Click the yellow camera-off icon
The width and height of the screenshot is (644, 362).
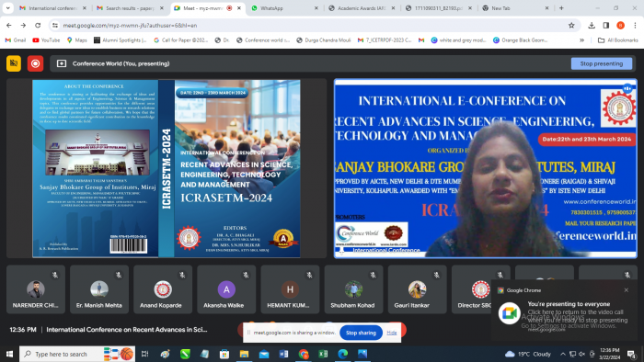click(14, 63)
